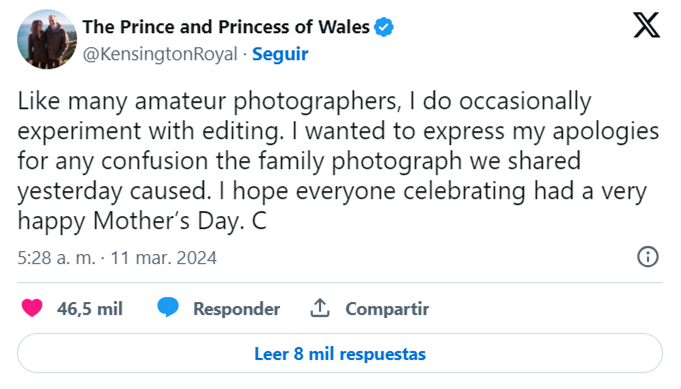Open the @KensingtonRoyal handle link
The image size is (681, 389).
tap(160, 55)
